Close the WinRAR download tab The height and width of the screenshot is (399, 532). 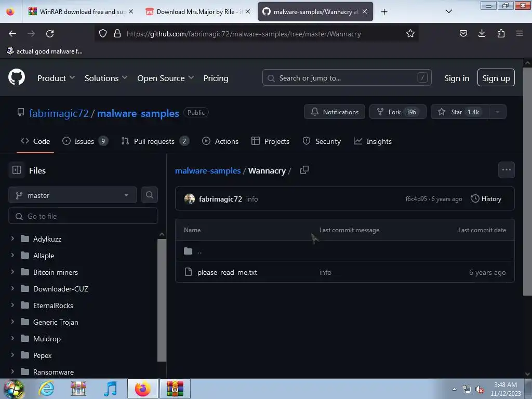click(131, 11)
